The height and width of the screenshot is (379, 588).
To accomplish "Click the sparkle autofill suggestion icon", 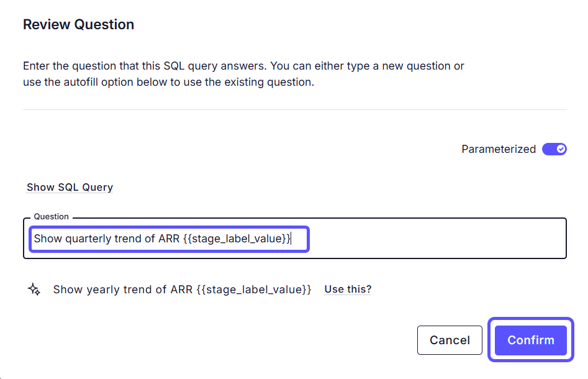I will 35,289.
